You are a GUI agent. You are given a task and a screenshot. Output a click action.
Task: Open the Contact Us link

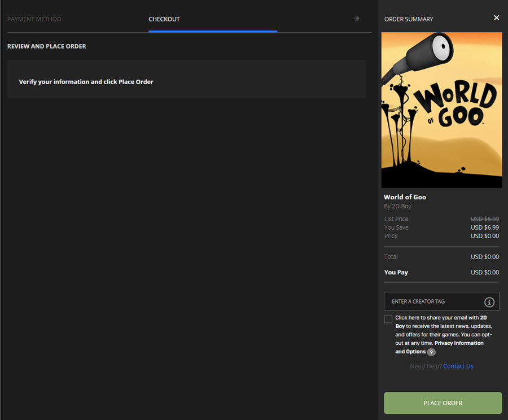tap(458, 366)
